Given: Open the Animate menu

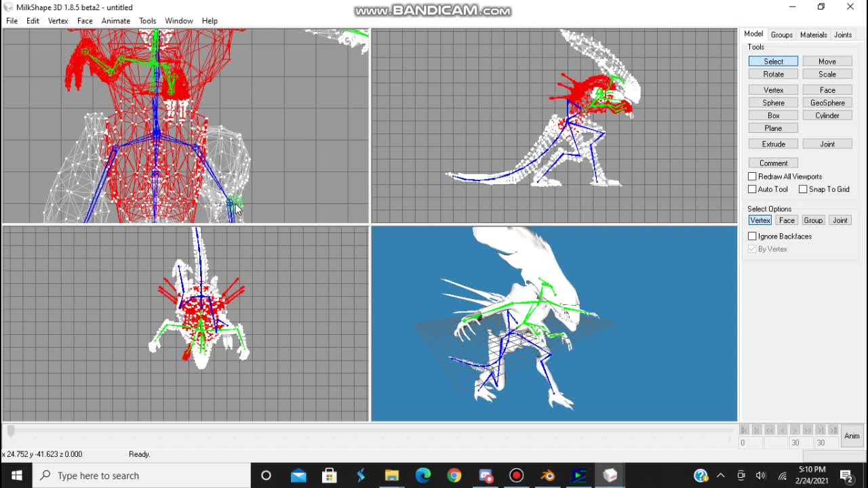Looking at the screenshot, I should coord(115,20).
